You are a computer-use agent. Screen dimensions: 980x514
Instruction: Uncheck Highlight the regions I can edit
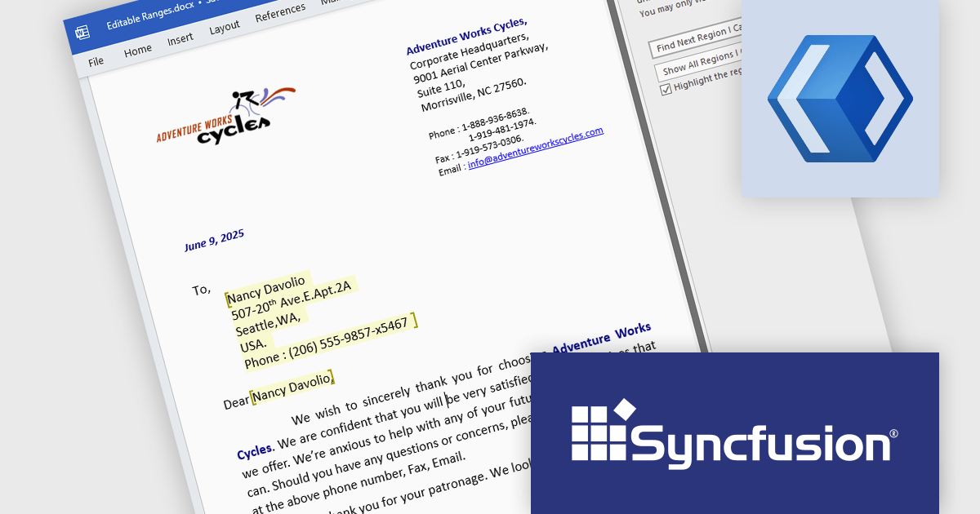(x=667, y=88)
